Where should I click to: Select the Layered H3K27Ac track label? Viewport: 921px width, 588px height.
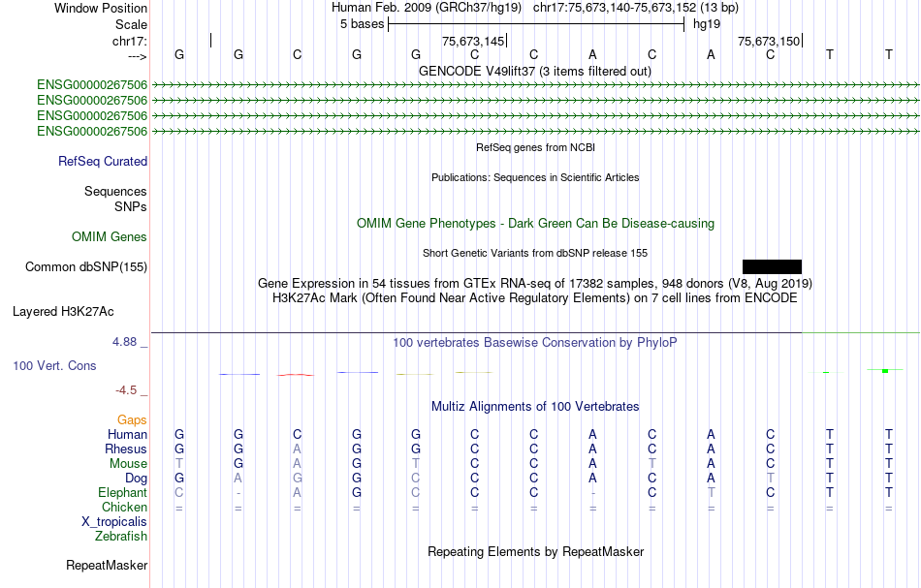63,312
